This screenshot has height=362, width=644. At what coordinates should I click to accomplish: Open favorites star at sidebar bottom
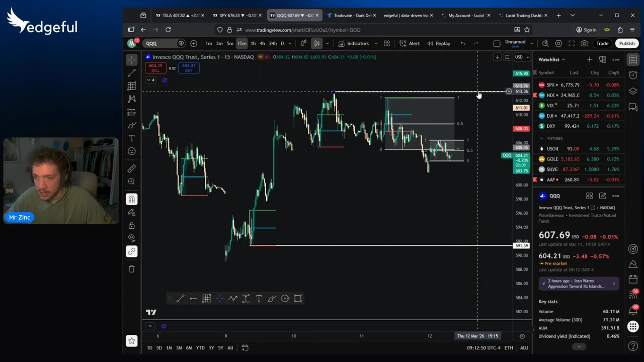point(132,341)
